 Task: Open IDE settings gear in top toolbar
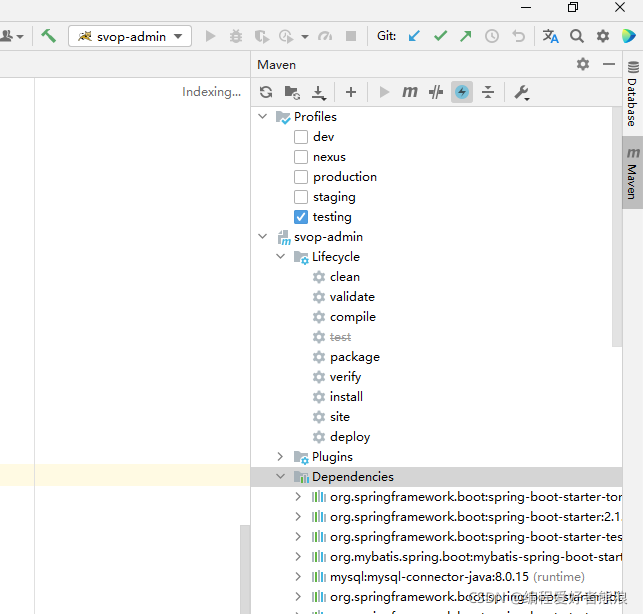[x=602, y=36]
